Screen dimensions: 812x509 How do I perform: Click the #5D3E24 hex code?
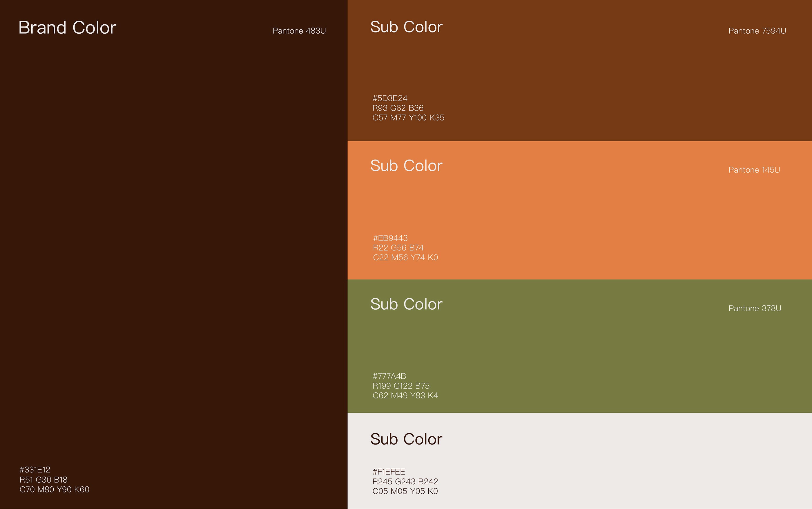click(x=390, y=98)
